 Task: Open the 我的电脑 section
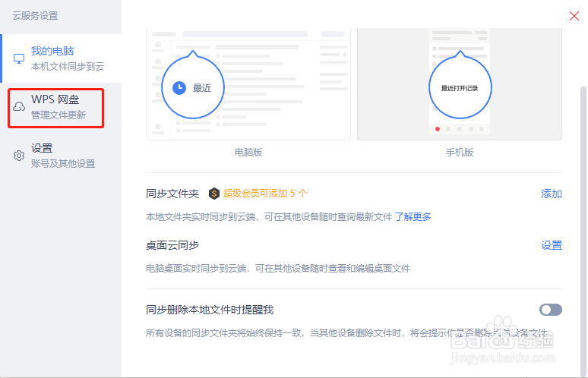(61, 58)
